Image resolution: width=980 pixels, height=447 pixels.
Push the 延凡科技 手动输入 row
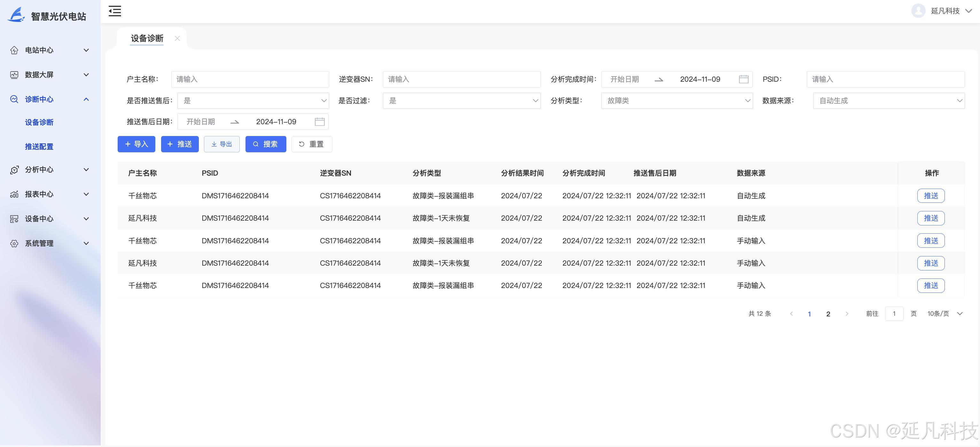[x=930, y=263]
